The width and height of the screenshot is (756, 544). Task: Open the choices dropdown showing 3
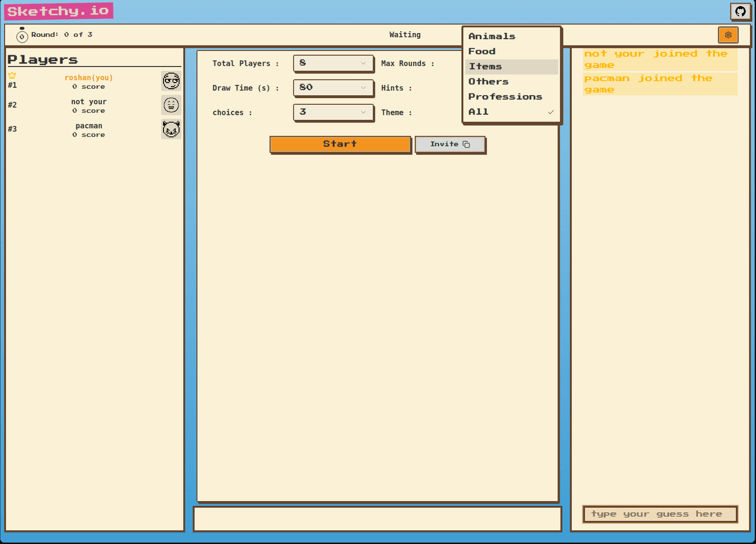point(333,112)
